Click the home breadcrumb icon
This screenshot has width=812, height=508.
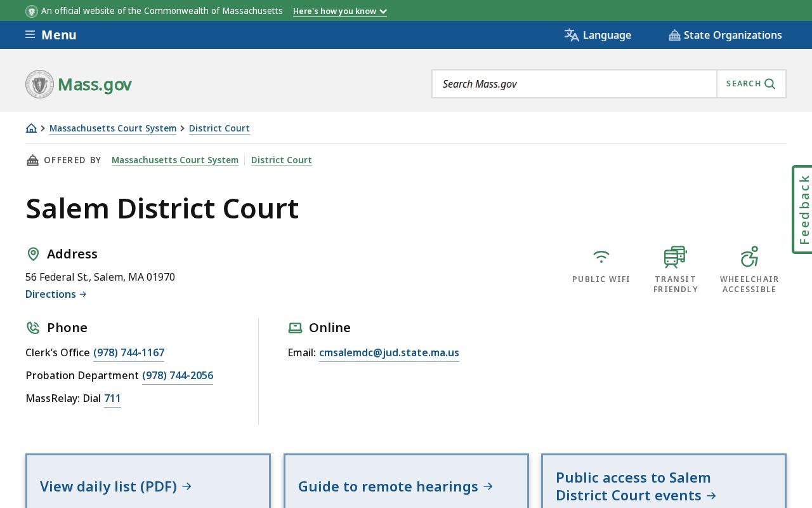(x=31, y=128)
